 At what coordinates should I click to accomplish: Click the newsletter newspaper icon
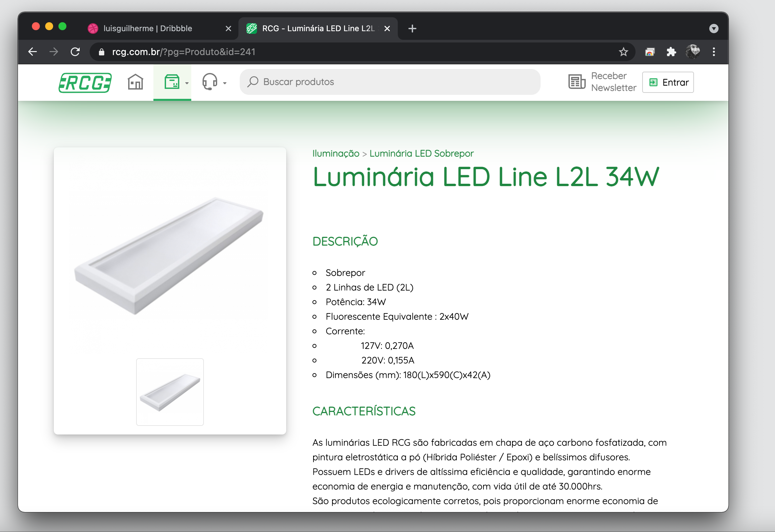577,82
